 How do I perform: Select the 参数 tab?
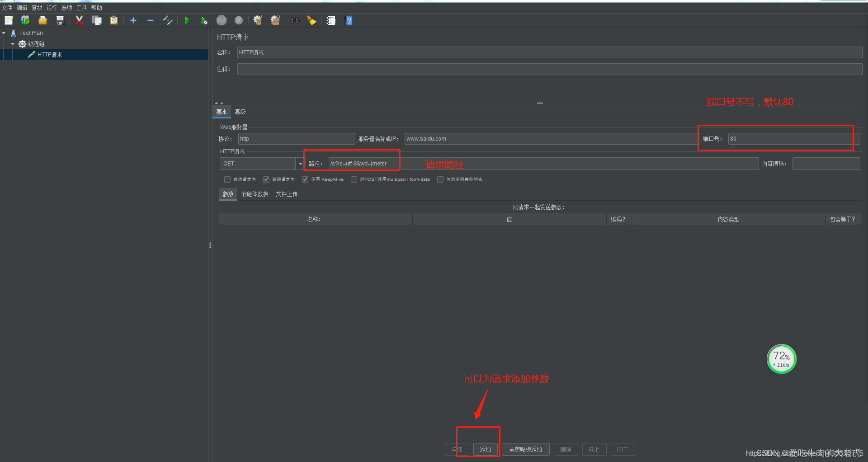coord(228,194)
